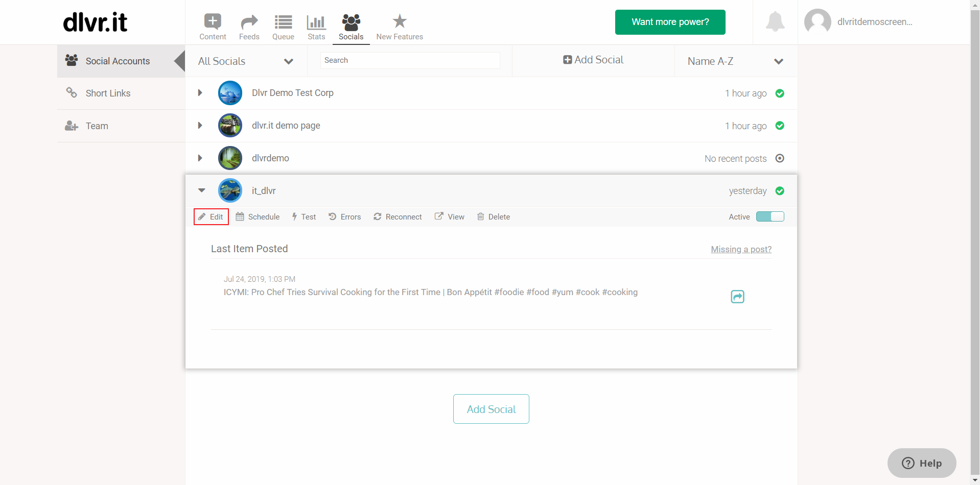Click grey status circle for dlvrdemo
980x485 pixels.
pos(780,158)
